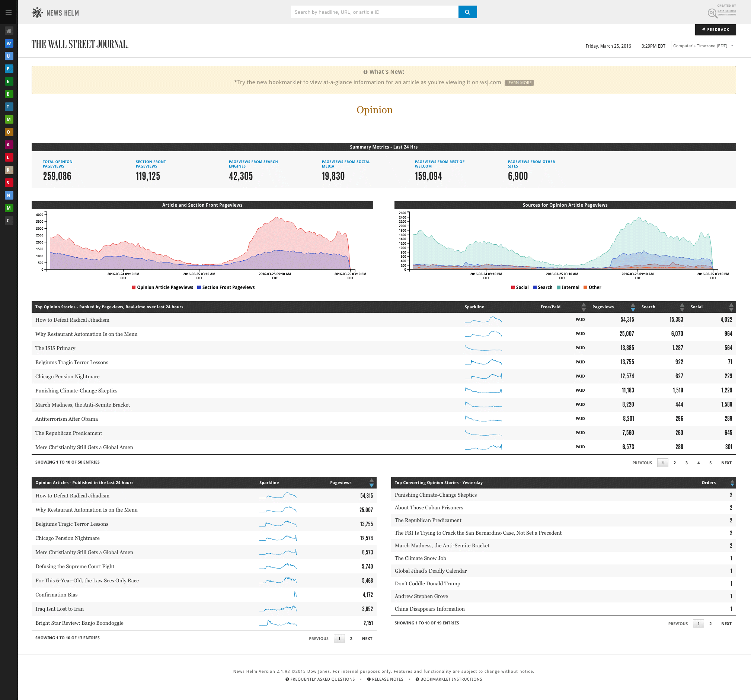Open the A section sidebar icon
Image resolution: width=751 pixels, height=700 pixels.
[x=9, y=145]
